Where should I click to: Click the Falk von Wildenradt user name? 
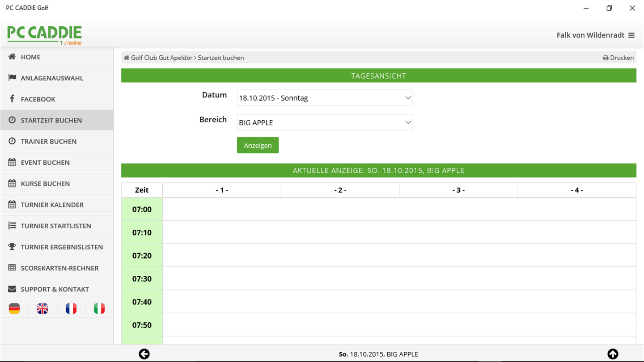[x=590, y=35]
